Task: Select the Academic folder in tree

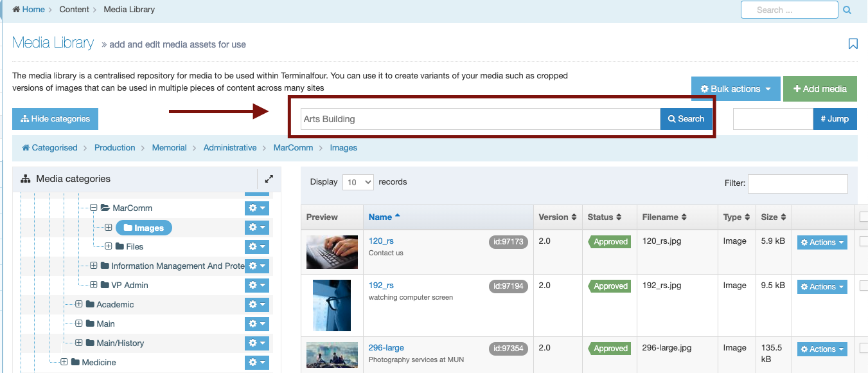Action: 110,304
